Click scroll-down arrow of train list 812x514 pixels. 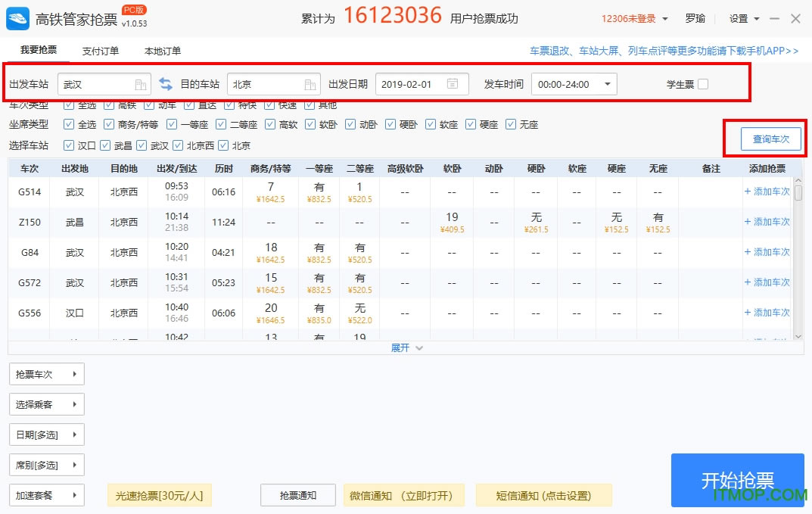pos(798,336)
